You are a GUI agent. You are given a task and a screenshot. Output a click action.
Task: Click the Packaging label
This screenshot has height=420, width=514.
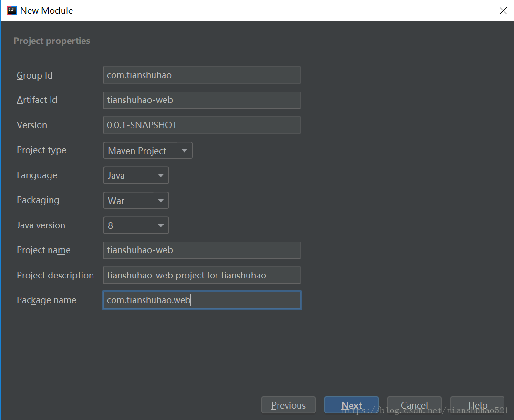[x=38, y=200]
